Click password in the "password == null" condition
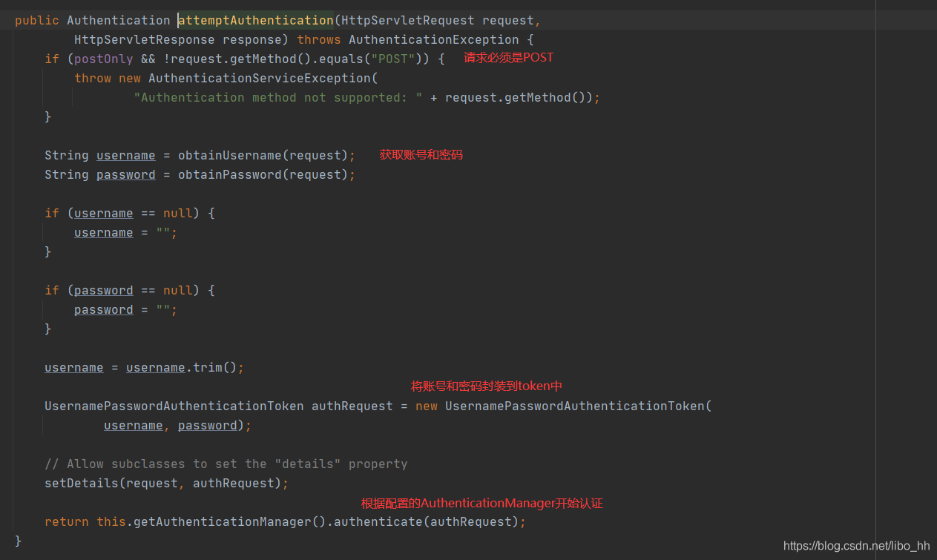Screen dimensions: 937x560 [x=104, y=290]
